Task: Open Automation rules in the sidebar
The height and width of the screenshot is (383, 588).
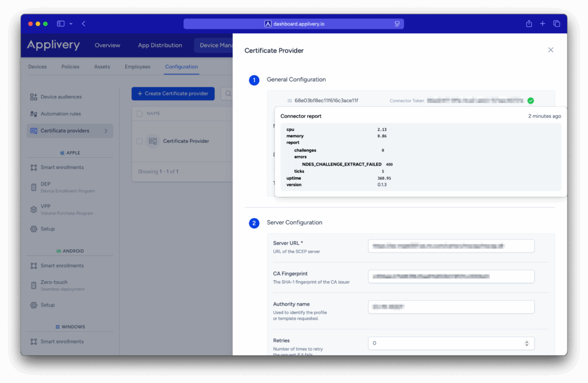Action: 60,114
